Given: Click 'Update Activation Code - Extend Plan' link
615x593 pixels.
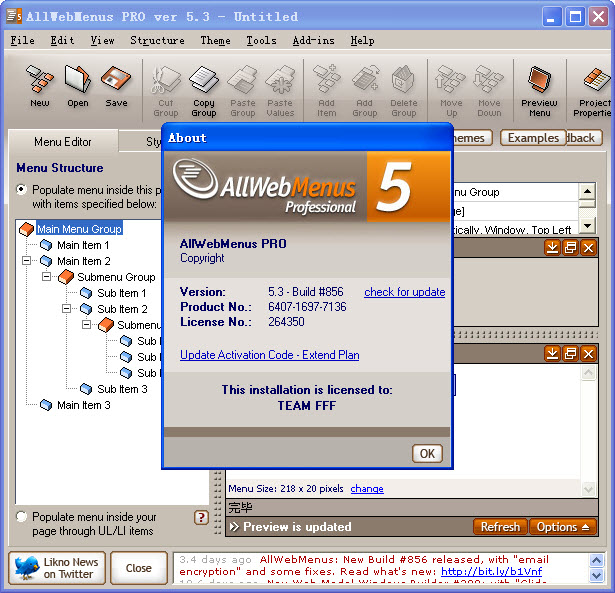Looking at the screenshot, I should (x=269, y=355).
